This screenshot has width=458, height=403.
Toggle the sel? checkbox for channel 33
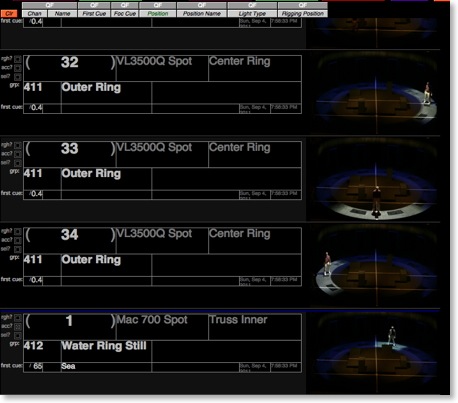click(18, 163)
